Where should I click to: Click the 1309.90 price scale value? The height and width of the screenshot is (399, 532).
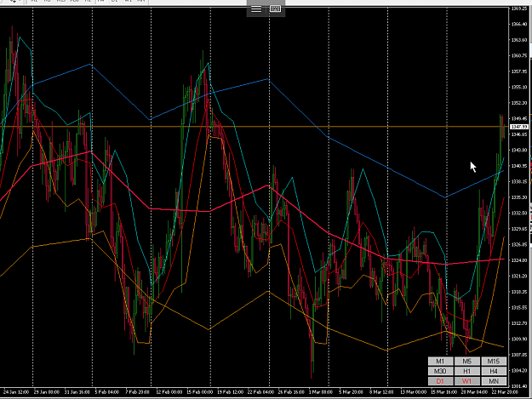[x=519, y=339]
